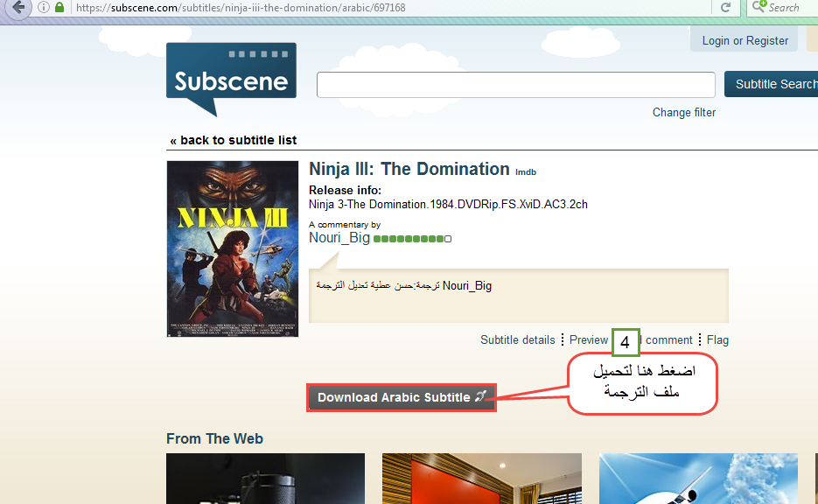Open the red room From The Web thumbnail
The width and height of the screenshot is (818, 504).
point(482,479)
